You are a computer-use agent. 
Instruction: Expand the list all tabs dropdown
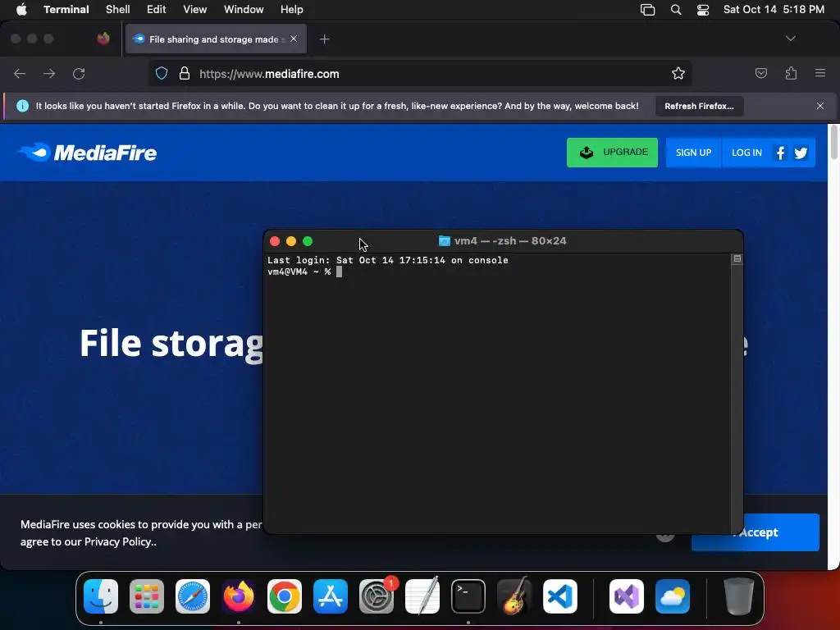[x=791, y=39]
